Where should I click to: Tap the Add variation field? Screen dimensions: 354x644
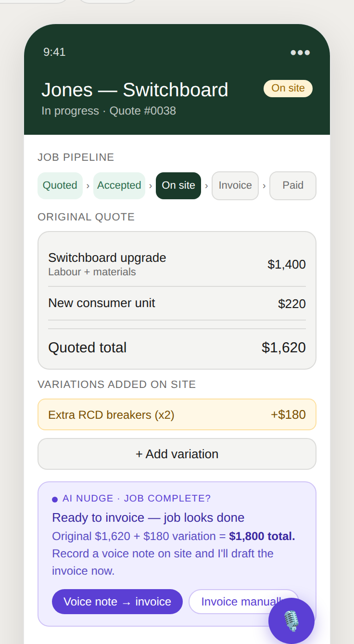177,453
